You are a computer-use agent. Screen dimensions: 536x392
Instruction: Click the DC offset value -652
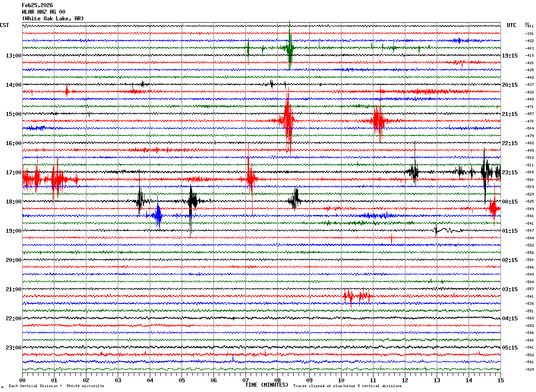click(529, 326)
